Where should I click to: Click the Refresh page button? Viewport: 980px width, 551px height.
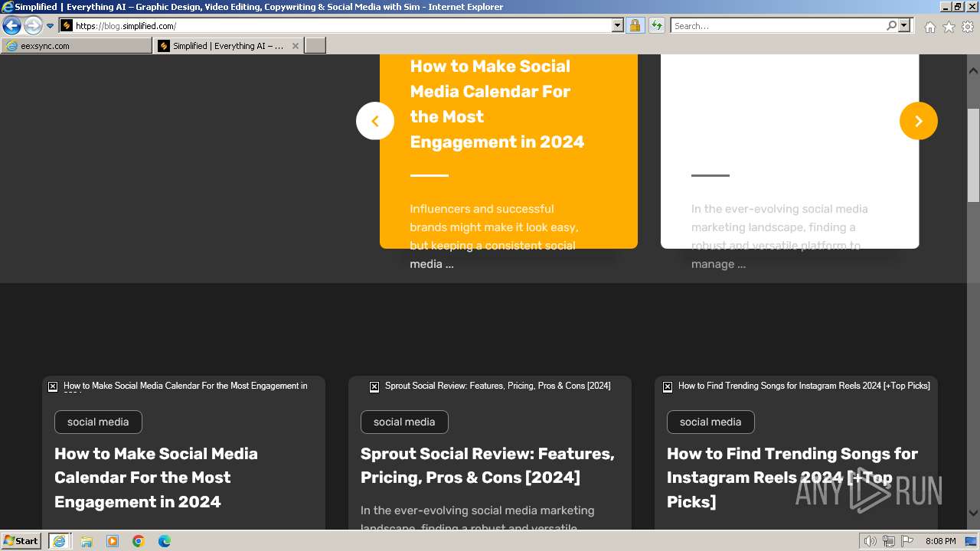click(656, 26)
